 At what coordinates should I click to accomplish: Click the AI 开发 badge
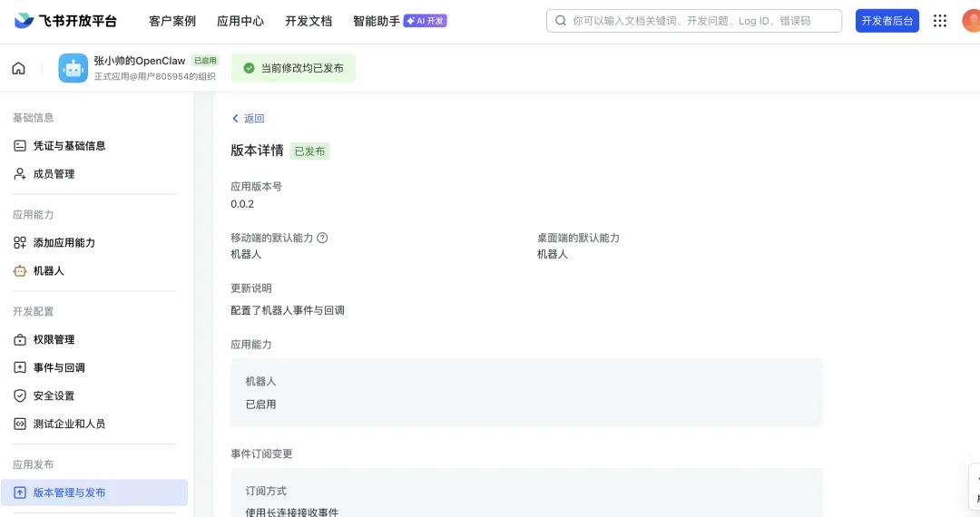[425, 21]
